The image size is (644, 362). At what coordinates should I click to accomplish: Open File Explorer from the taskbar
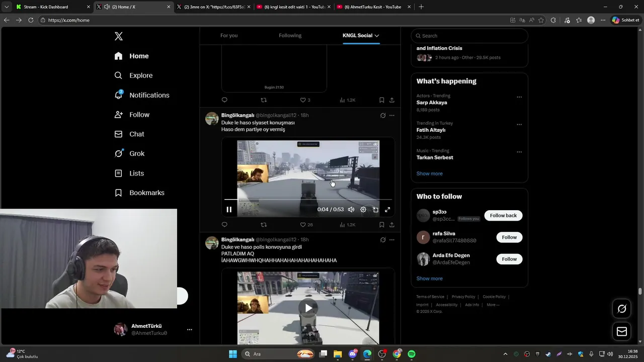coord(338,354)
